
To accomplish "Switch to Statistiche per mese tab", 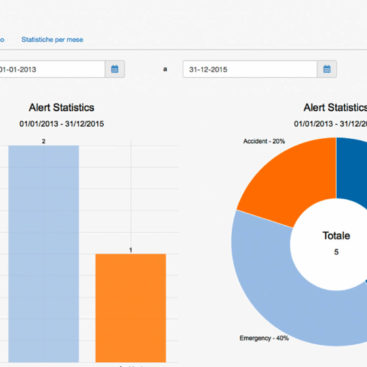I will click(52, 40).
